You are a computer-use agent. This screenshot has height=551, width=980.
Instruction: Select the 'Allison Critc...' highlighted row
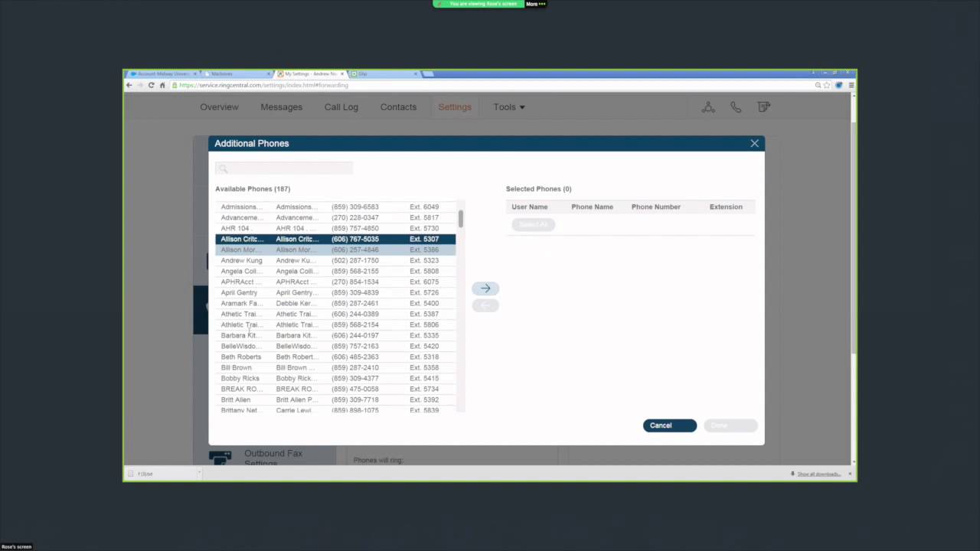pyautogui.click(x=335, y=239)
